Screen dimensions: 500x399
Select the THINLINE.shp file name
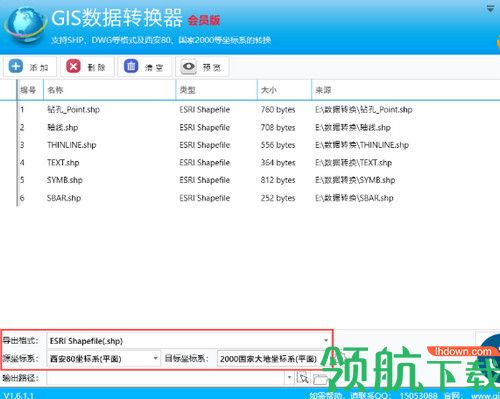click(72, 145)
